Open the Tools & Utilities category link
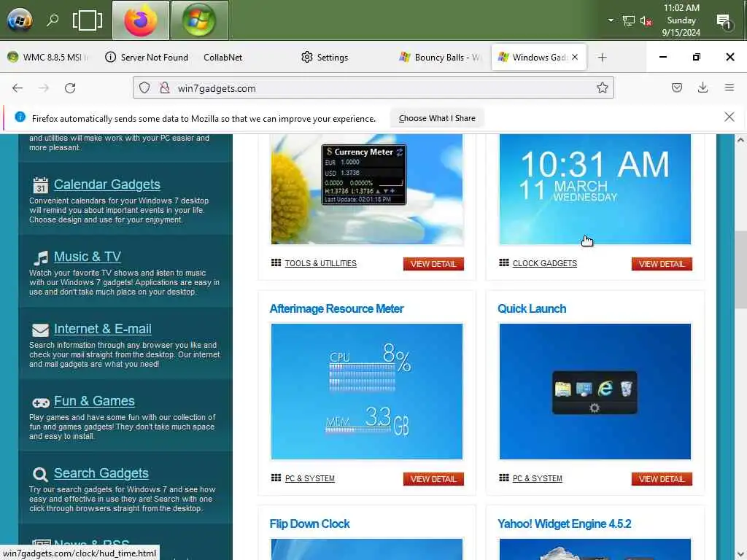747x560 pixels. [x=321, y=263]
